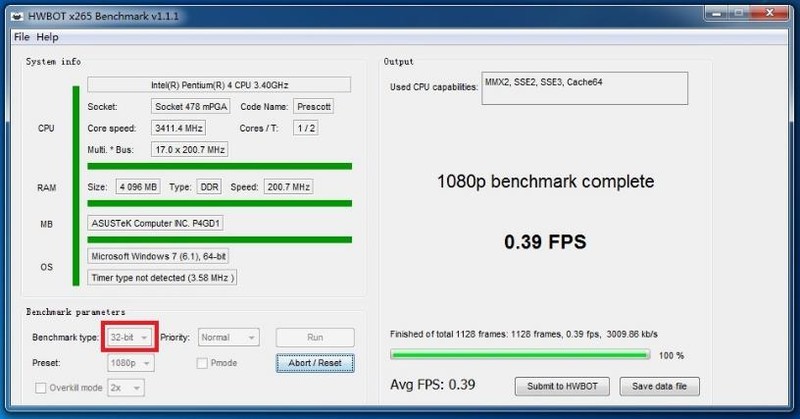
Task: Click the ASUSTeK motherboard name field
Action: (155, 224)
